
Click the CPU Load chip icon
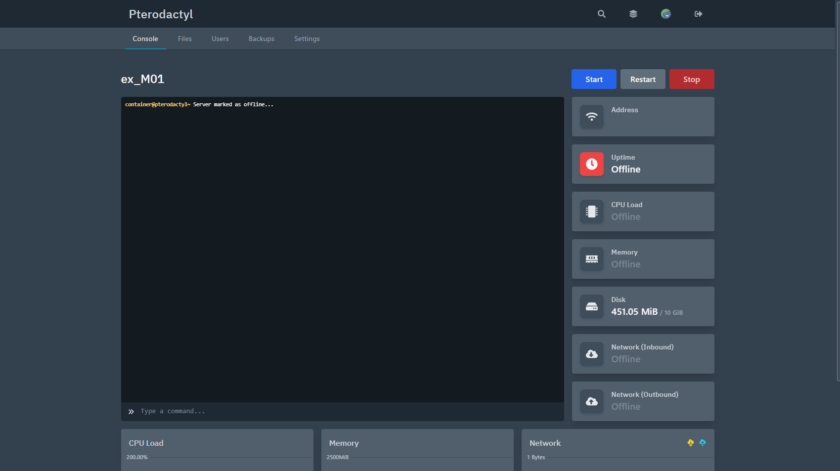pyautogui.click(x=592, y=211)
